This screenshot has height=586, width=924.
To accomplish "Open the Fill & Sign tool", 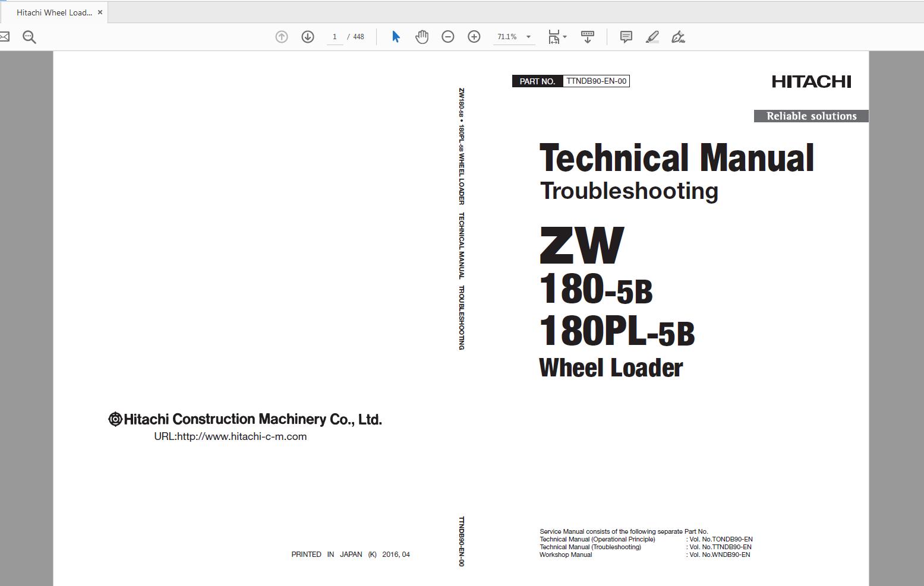I will (678, 37).
